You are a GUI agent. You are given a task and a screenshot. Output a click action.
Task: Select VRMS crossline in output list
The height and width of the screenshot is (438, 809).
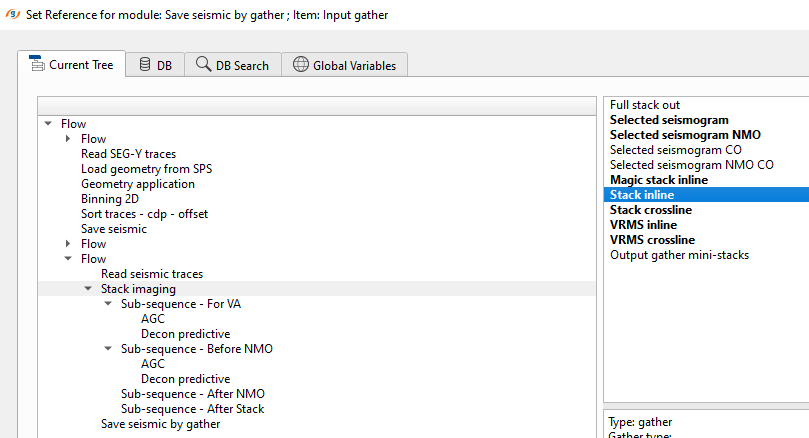(651, 240)
